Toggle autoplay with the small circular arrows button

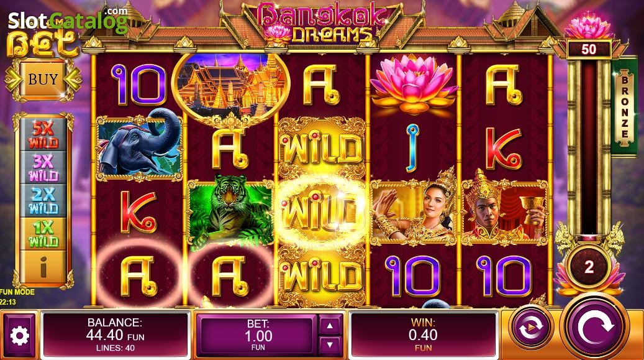pos(530,328)
